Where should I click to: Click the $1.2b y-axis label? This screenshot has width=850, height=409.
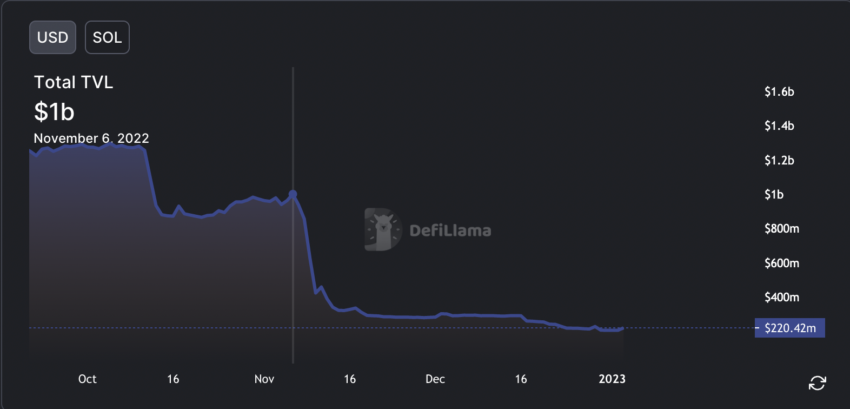[x=779, y=161]
